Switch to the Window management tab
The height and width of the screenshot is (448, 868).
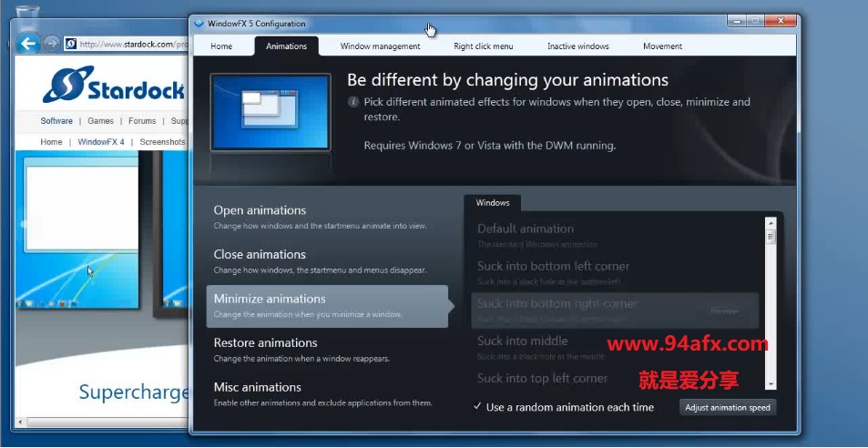pyautogui.click(x=381, y=46)
